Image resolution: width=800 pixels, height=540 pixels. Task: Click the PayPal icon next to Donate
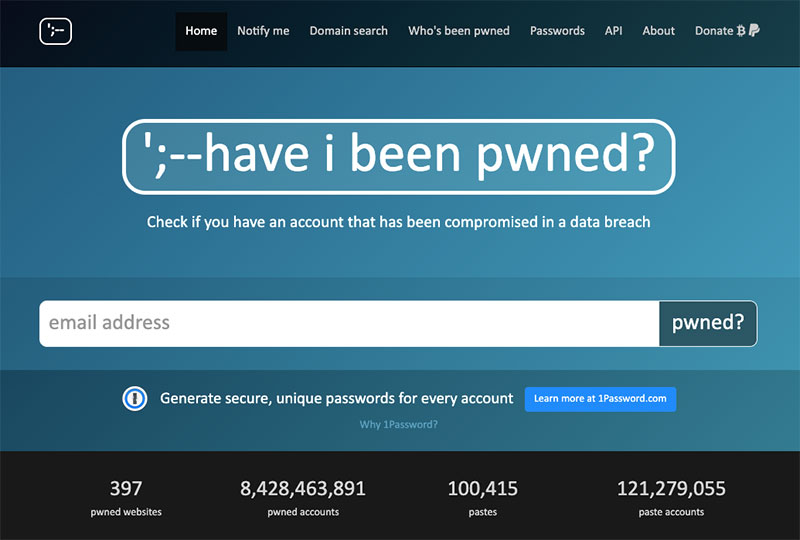coord(754,31)
